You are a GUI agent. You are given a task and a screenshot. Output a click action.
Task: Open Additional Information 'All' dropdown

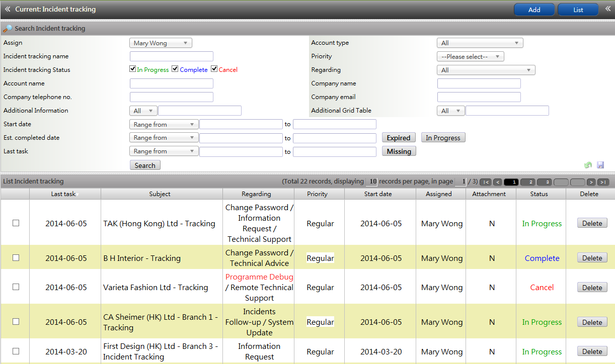tap(143, 111)
